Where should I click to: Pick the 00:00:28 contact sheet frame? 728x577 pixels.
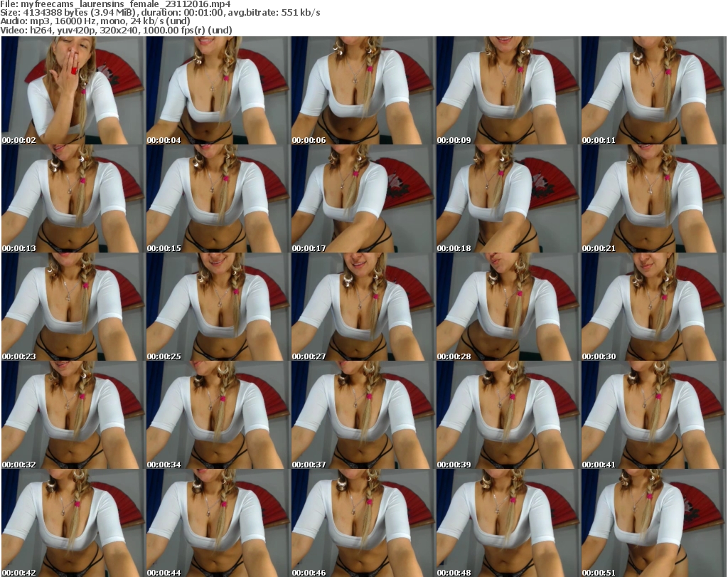click(x=508, y=307)
